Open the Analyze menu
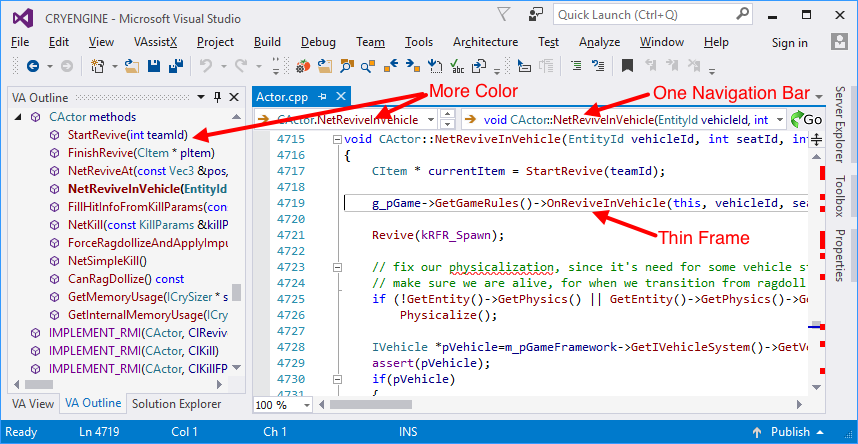Viewport: 858px width, 444px height. (x=600, y=42)
